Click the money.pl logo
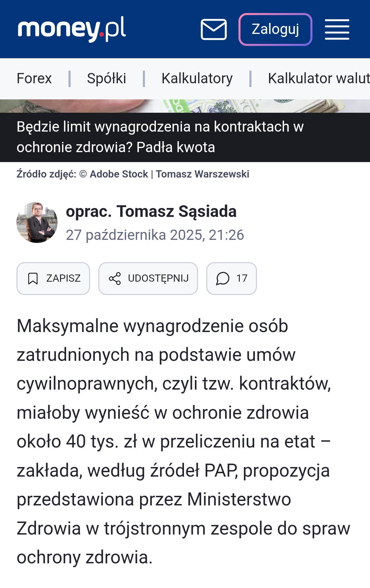 tap(72, 29)
